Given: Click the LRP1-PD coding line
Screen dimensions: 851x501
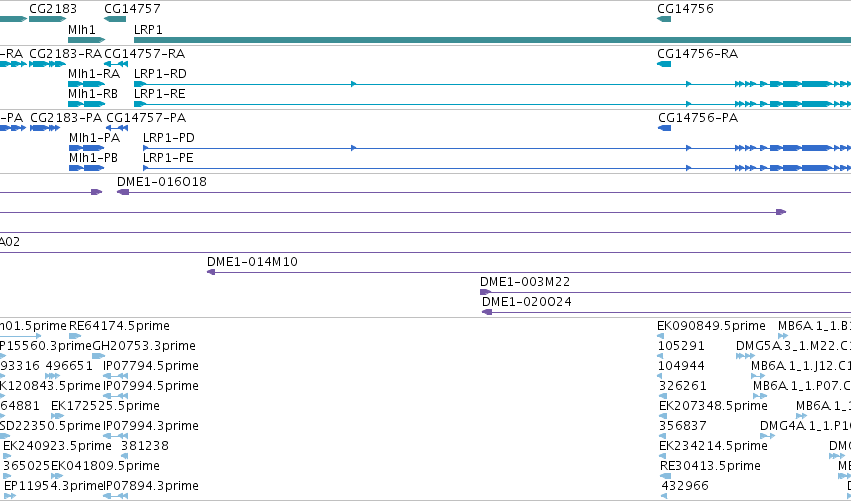Looking at the screenshot, I should (x=497, y=148).
